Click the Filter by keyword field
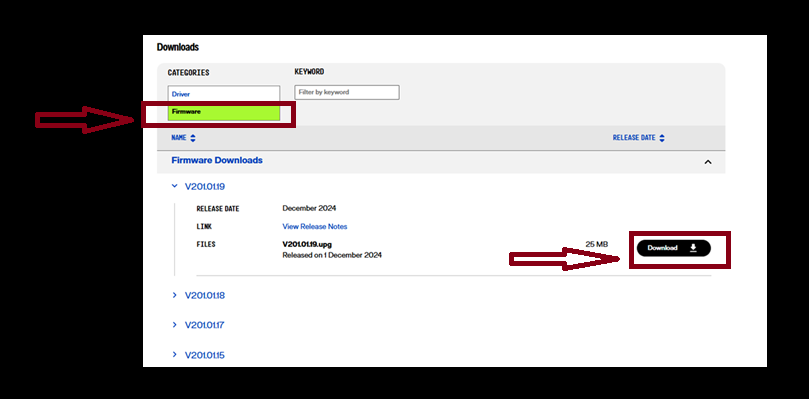Screen dimensions: 809x399 [347, 92]
